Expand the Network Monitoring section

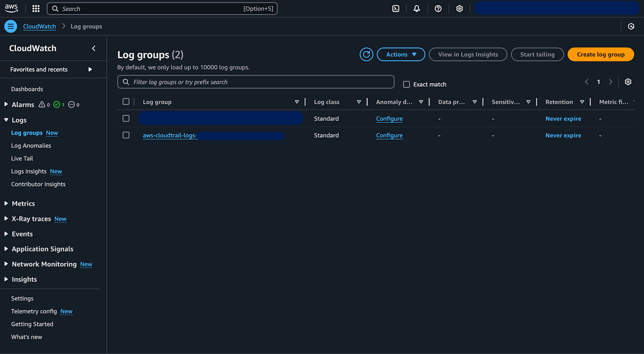pos(6,264)
